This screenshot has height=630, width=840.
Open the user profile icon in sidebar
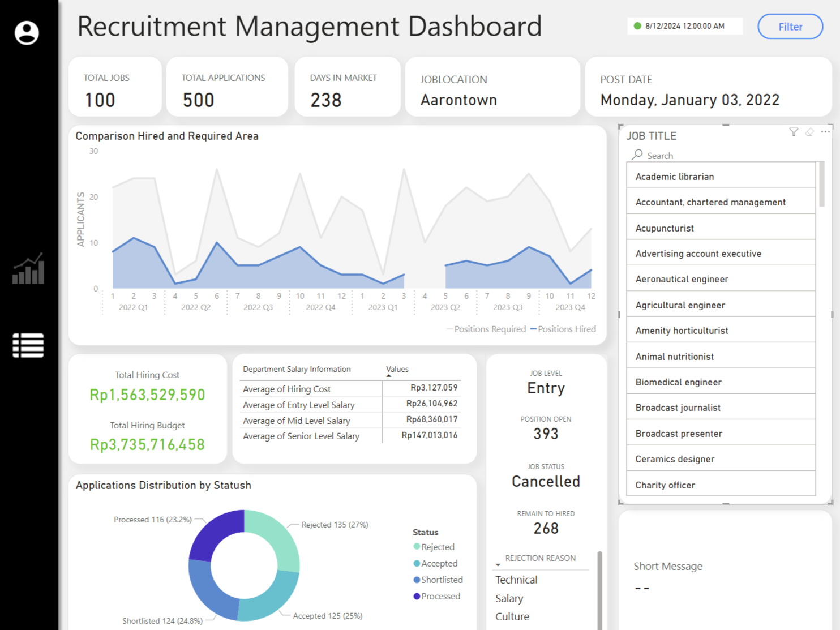tap(27, 32)
